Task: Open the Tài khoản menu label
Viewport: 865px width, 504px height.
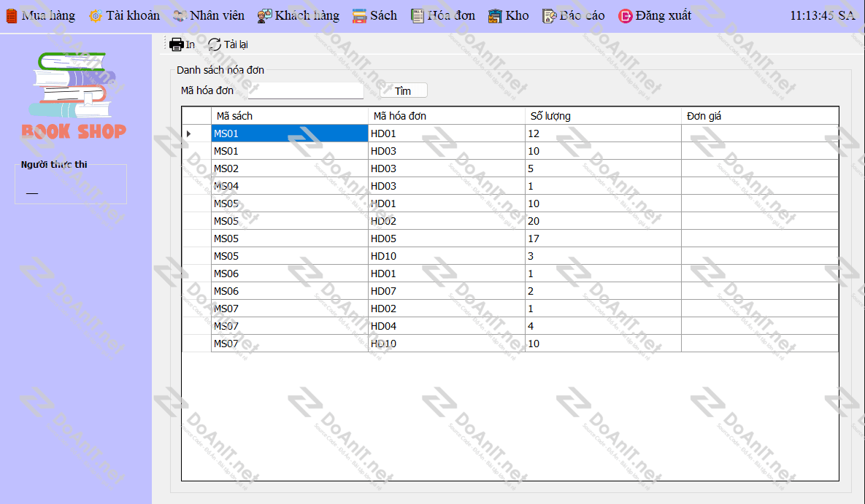Action: [x=133, y=15]
